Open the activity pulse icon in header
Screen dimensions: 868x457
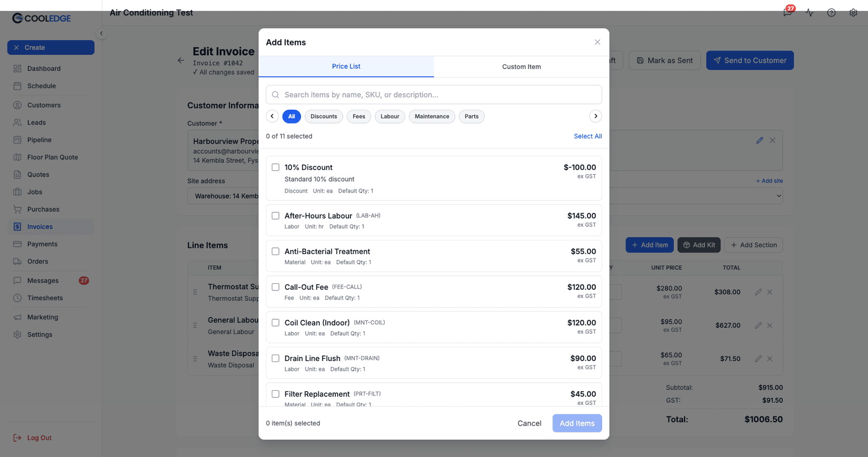pyautogui.click(x=809, y=12)
